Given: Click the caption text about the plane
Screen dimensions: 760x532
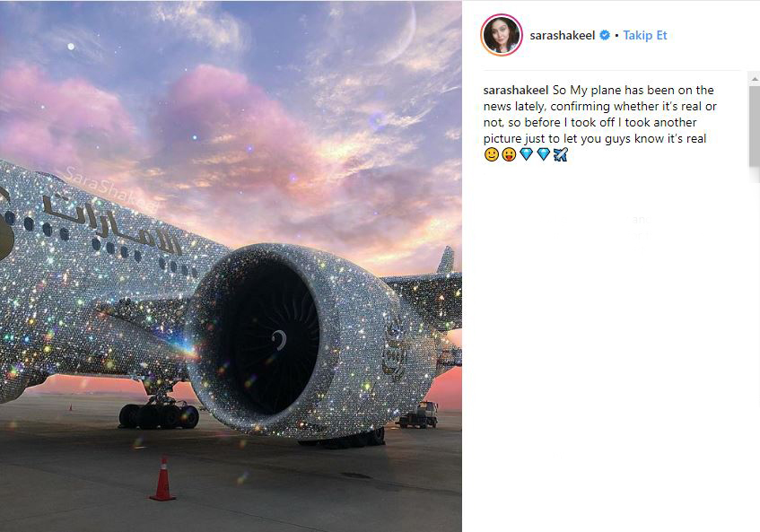Looking at the screenshot, I should point(599,114).
